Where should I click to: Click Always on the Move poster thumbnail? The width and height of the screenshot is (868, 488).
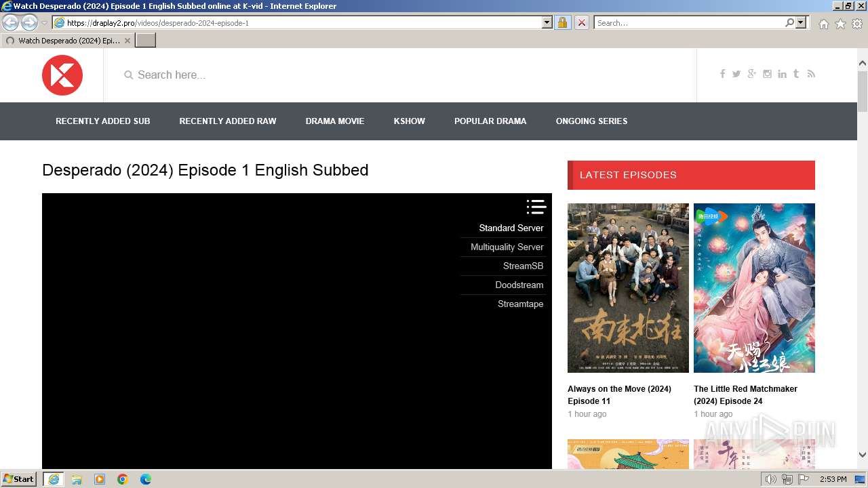coord(628,288)
